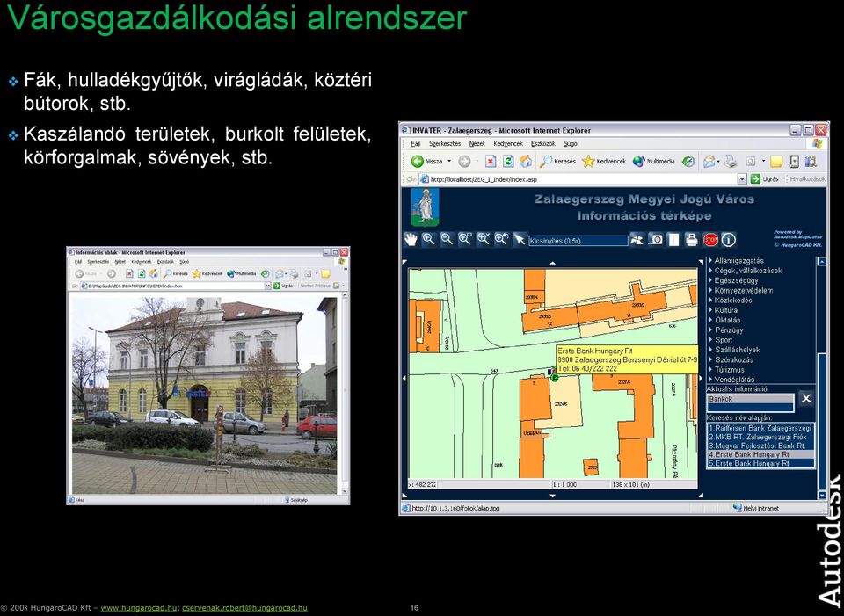Click the red X Stop icon in INVATER browser toolbar
The width and height of the screenshot is (844, 616).
pyautogui.click(x=490, y=162)
